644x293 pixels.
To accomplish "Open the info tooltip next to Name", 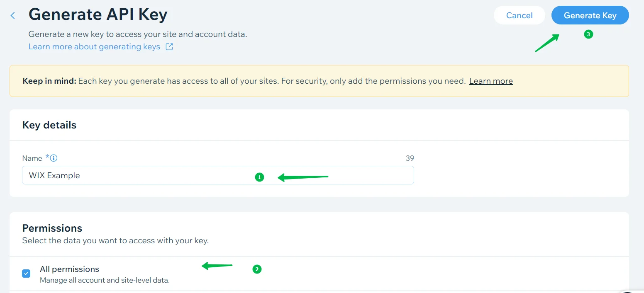I will 54,158.
